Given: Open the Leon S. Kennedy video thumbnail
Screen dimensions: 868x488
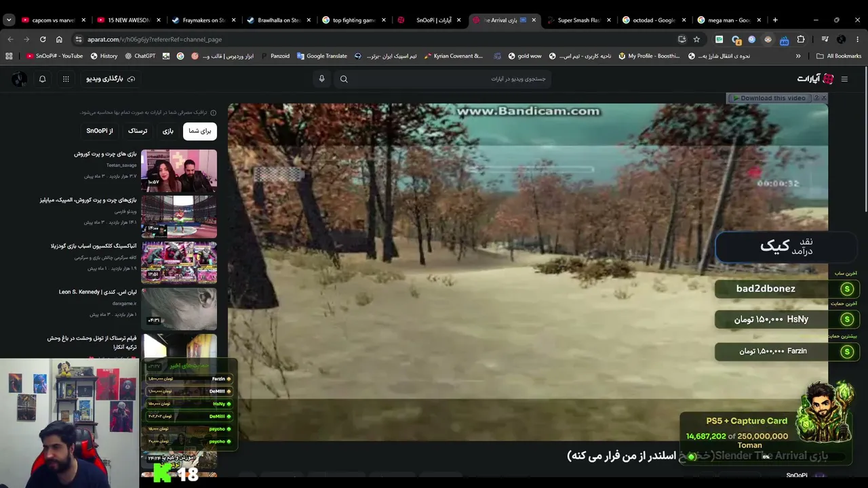Looking at the screenshot, I should point(179,308).
